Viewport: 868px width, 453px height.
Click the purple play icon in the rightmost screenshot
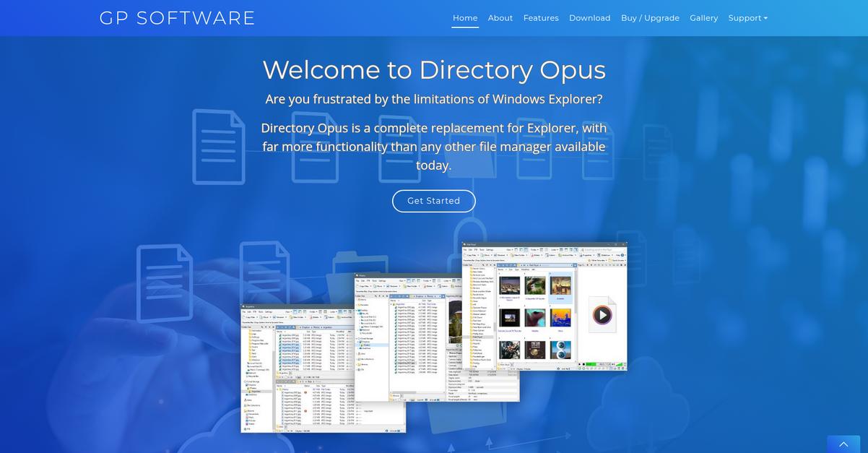pos(603,314)
